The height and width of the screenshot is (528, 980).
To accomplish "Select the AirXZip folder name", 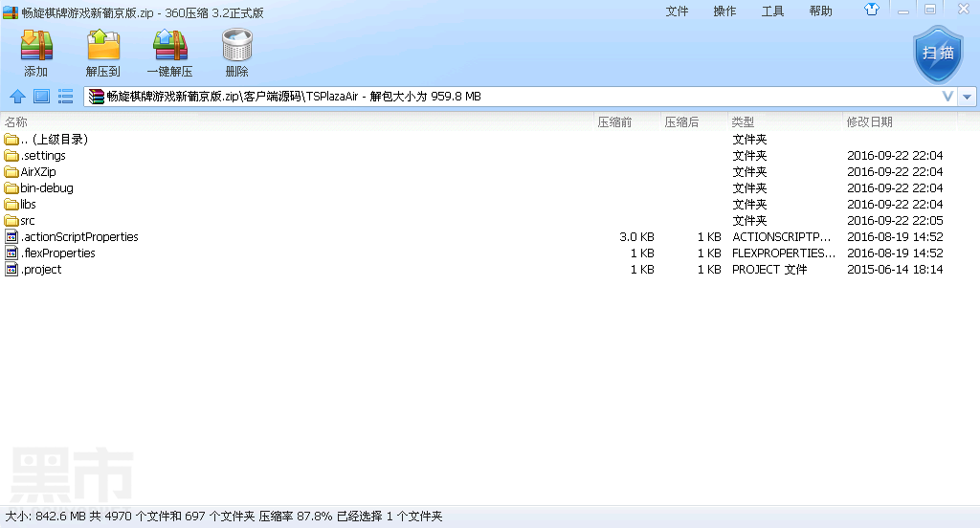I will click(x=38, y=172).
